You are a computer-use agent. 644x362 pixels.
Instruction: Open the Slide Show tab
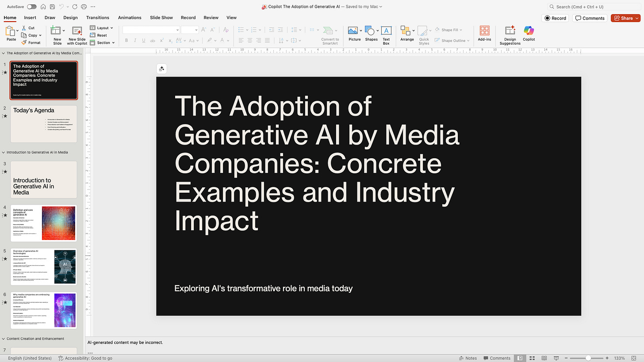point(161,18)
